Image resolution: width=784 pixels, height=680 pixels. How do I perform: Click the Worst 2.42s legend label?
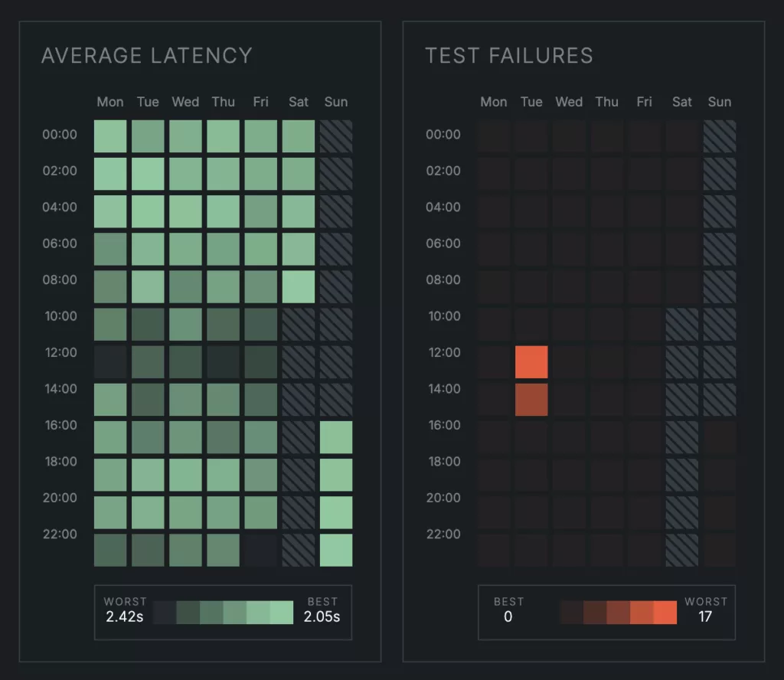(125, 610)
